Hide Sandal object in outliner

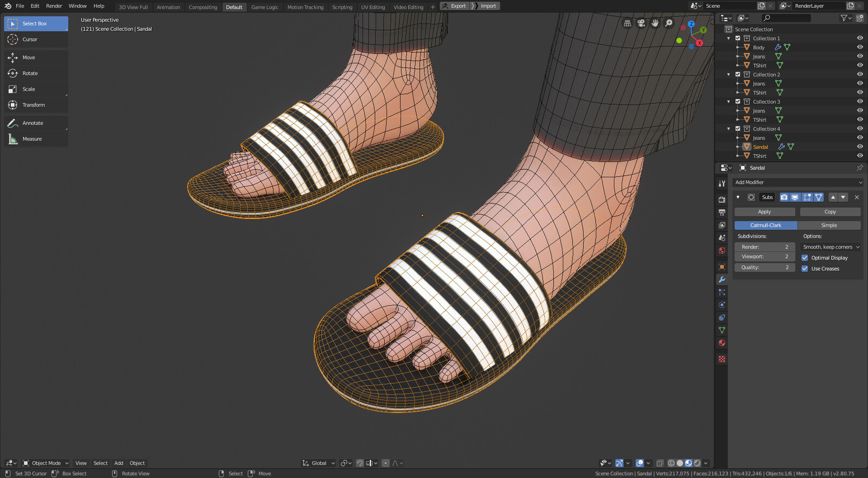(x=860, y=146)
